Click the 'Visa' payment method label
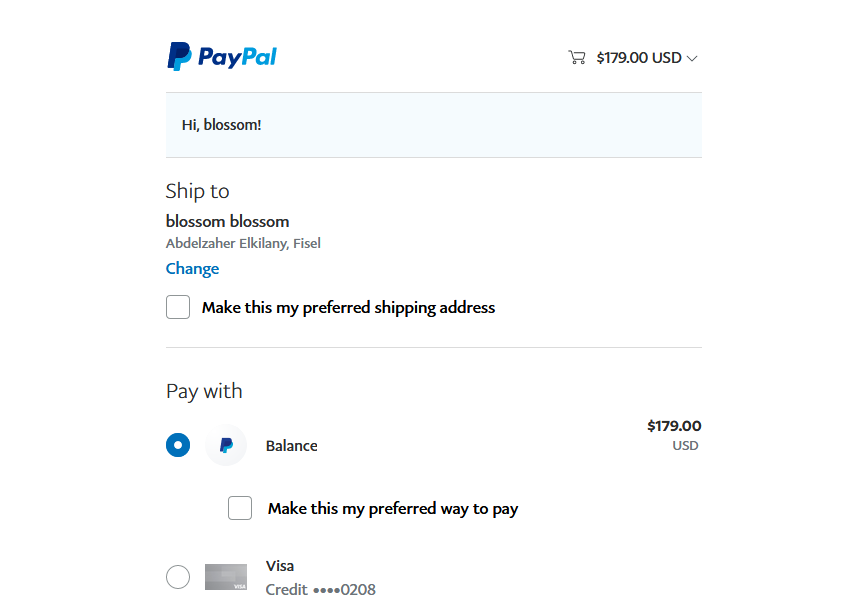Screen dimensions: 862x605 click(x=280, y=566)
